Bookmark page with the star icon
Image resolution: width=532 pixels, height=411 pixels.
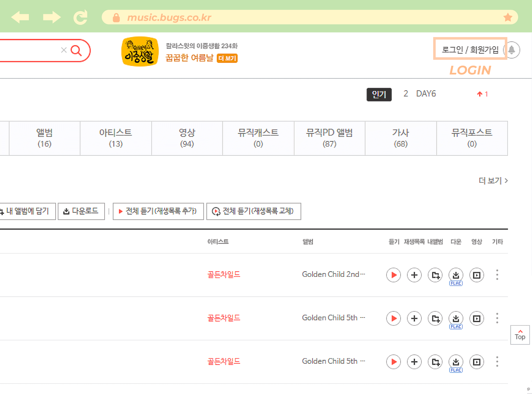(x=508, y=17)
